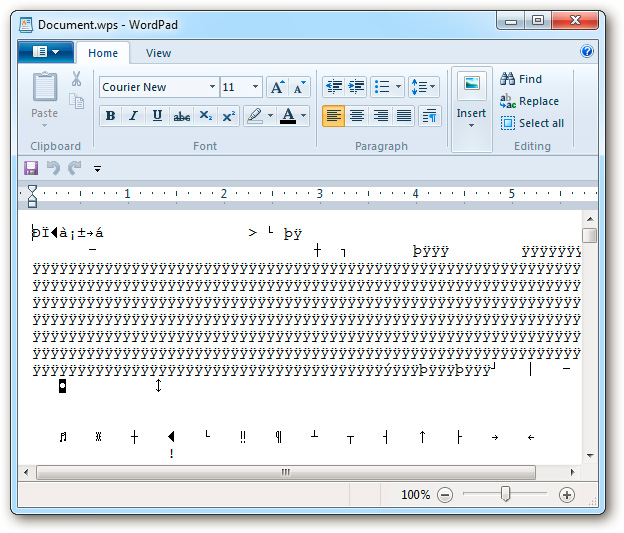Click the ruler indent marker
This screenshot has height=533, width=624.
click(32, 195)
